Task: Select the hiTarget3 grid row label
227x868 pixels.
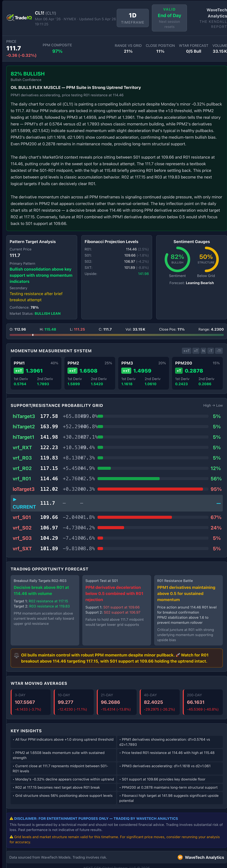Action: [x=24, y=416]
